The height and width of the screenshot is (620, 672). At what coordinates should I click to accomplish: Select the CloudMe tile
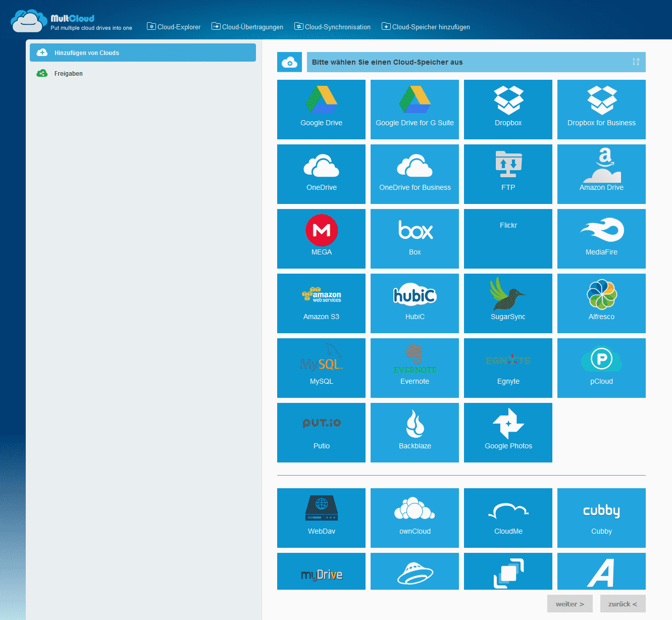pos(508,518)
